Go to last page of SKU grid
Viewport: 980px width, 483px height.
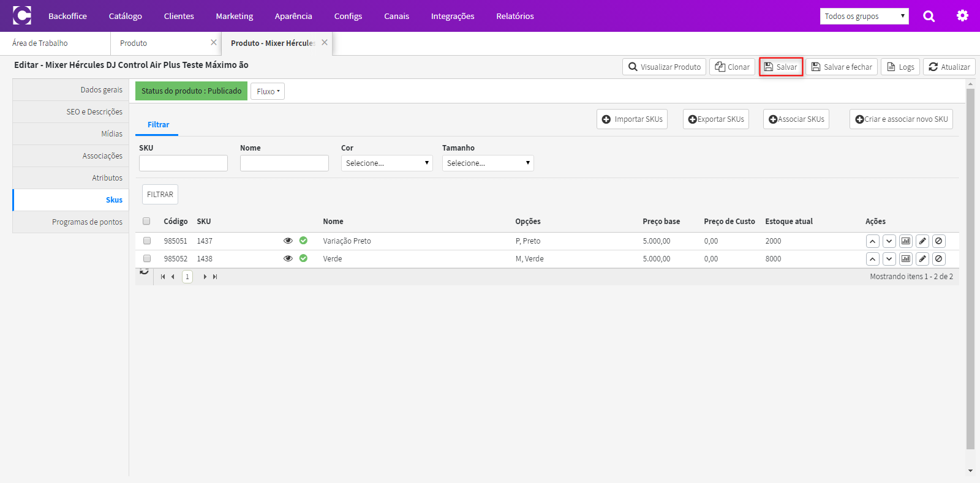[x=215, y=277]
